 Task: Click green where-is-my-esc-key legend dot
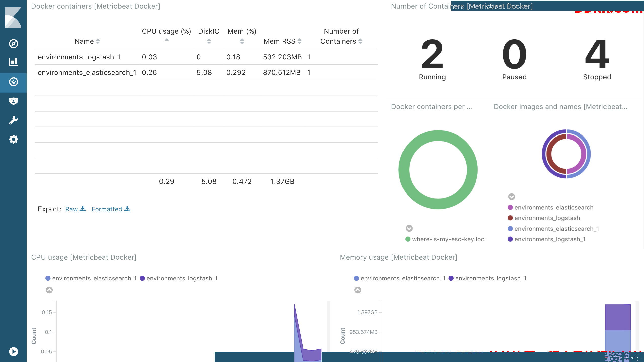(x=408, y=239)
